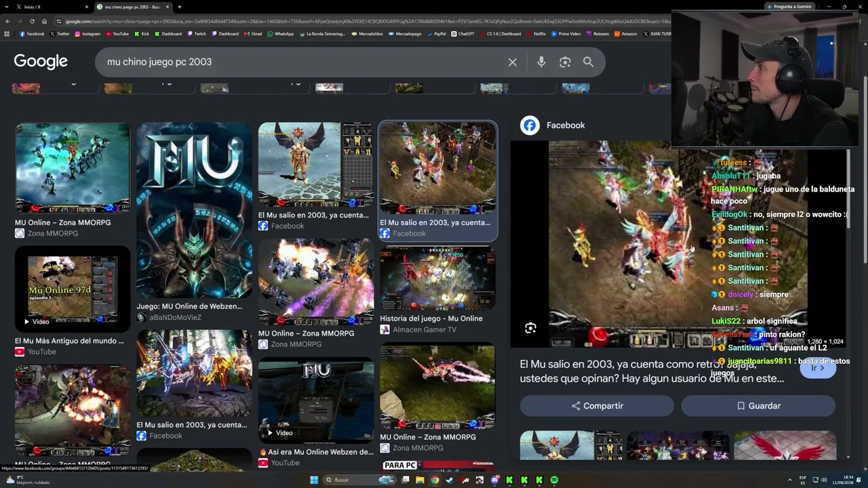
Task: Open the YouTube bookmark
Action: point(117,34)
